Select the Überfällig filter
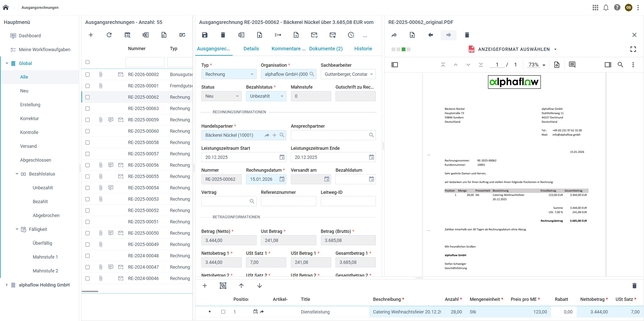Viewport: 644px width, 321px height. pos(42,243)
